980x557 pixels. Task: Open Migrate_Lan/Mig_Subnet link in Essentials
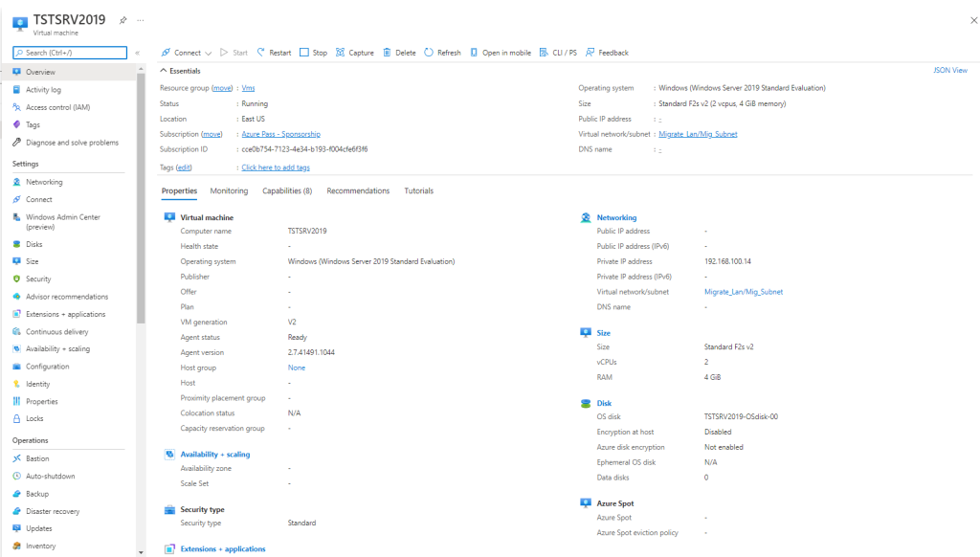(698, 134)
